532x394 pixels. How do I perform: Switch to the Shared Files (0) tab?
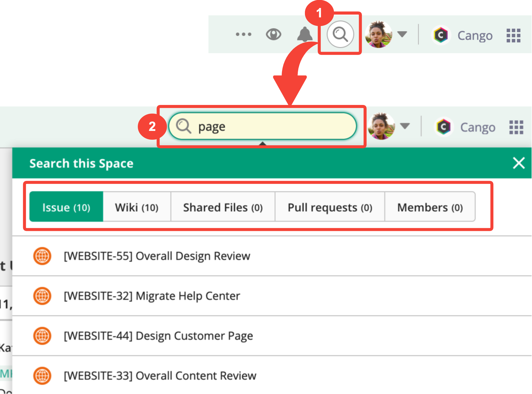point(223,207)
